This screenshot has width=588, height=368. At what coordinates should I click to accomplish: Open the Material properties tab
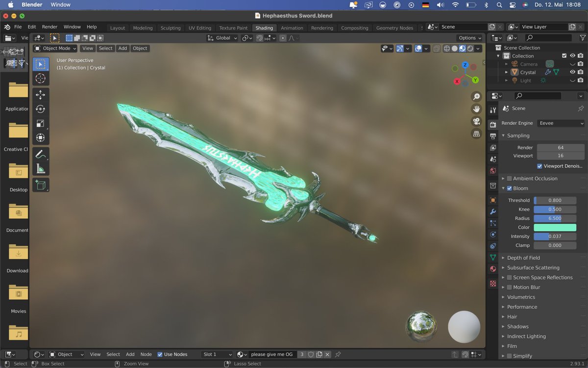click(x=493, y=269)
